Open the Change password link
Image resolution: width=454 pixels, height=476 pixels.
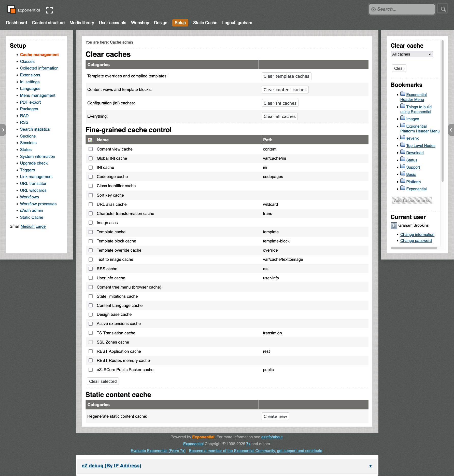click(x=416, y=241)
